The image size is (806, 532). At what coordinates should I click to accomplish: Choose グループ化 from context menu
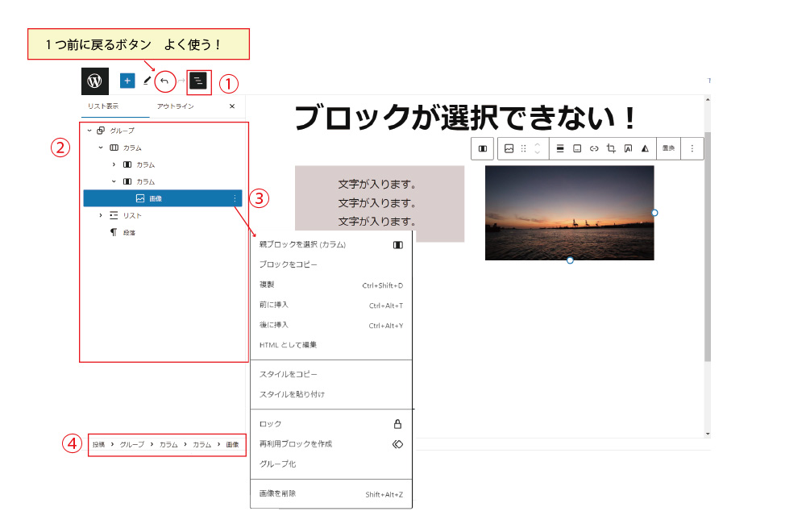331,464
